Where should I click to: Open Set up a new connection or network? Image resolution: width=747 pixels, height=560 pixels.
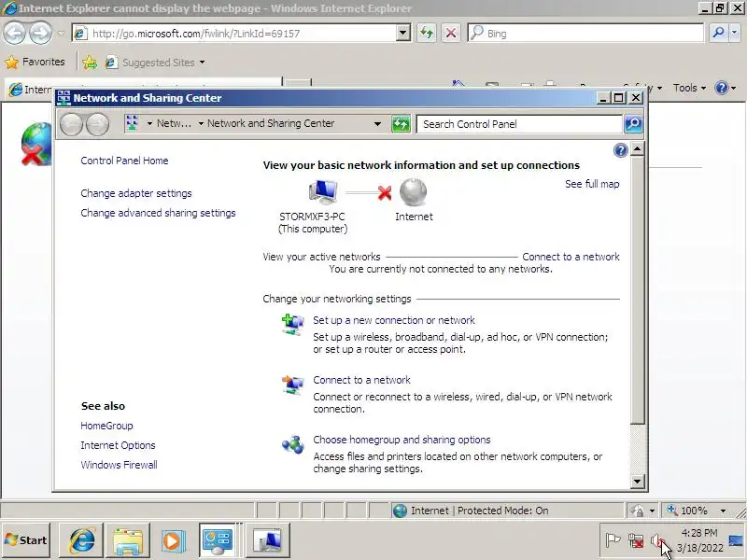394,320
